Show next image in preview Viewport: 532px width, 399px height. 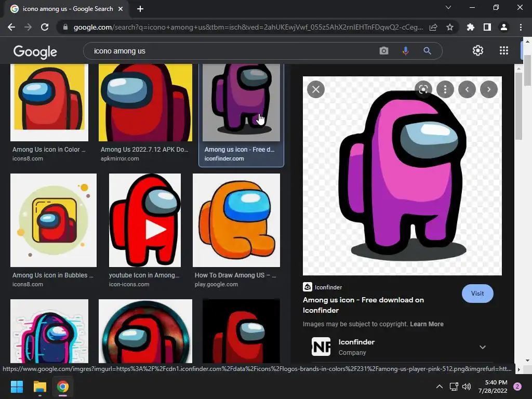489,89
